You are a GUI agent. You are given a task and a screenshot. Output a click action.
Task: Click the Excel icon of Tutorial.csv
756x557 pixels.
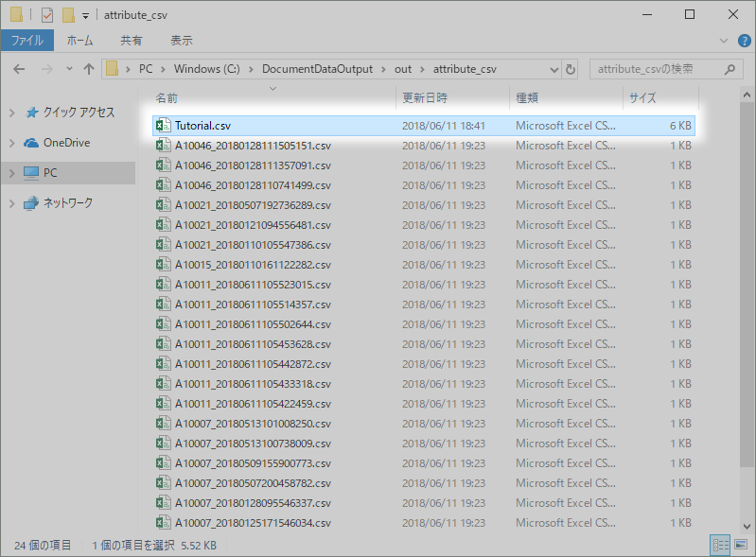[164, 125]
